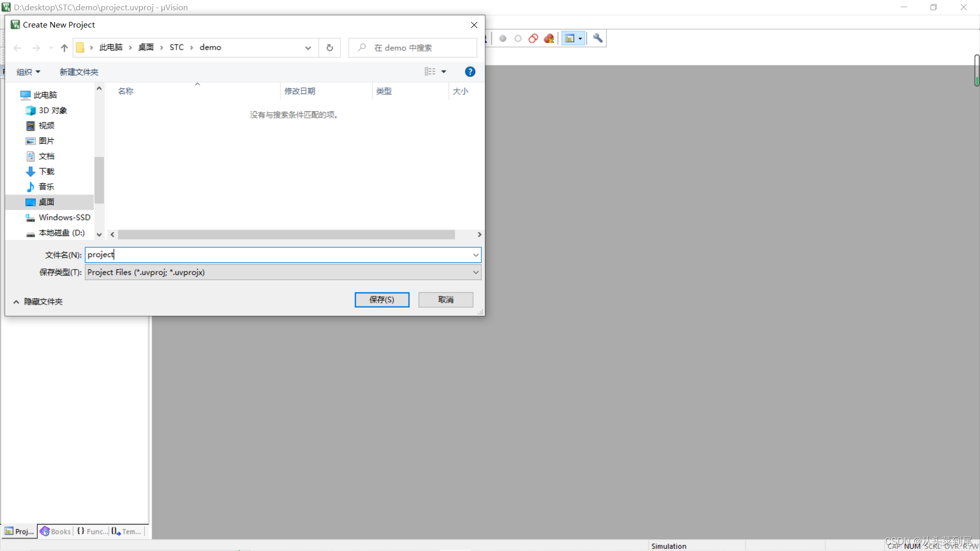Switch to the Func... tab in µVision
The height and width of the screenshot is (551, 980).
92,532
